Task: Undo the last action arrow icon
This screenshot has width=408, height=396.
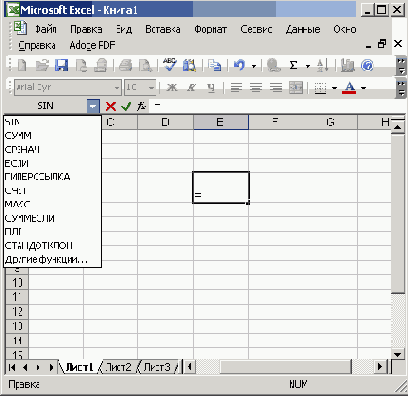Action: (x=239, y=65)
